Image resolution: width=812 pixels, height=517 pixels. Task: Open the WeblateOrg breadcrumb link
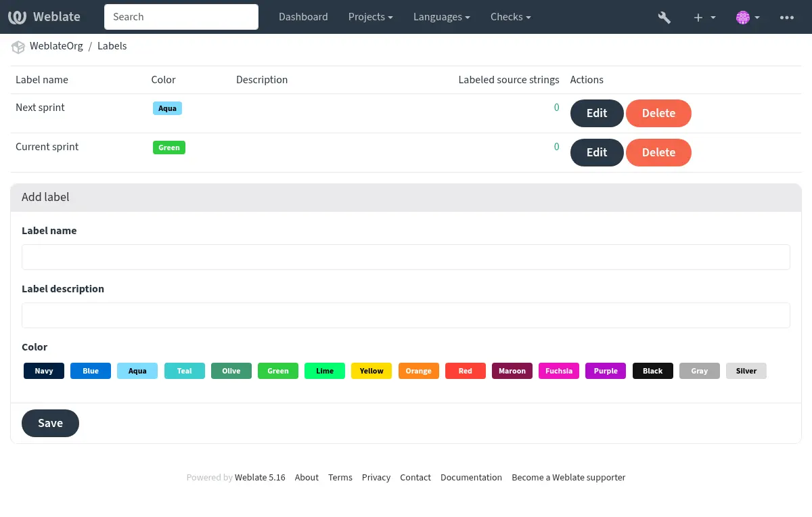click(x=56, y=46)
